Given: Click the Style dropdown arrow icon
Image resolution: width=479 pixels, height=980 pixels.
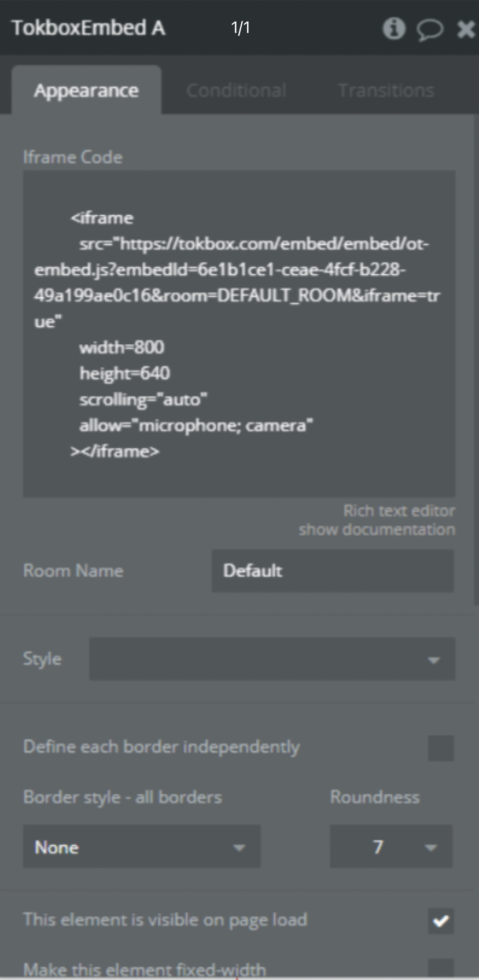Looking at the screenshot, I should coord(433,660).
